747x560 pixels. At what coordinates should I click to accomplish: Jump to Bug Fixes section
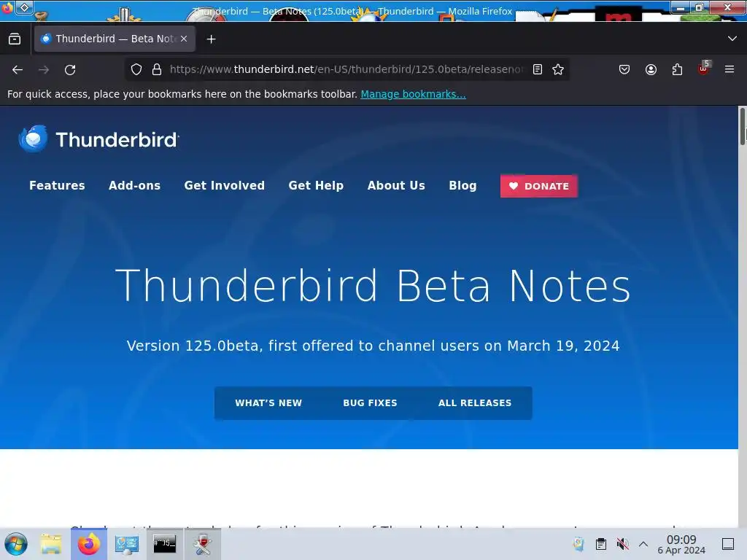pos(370,402)
